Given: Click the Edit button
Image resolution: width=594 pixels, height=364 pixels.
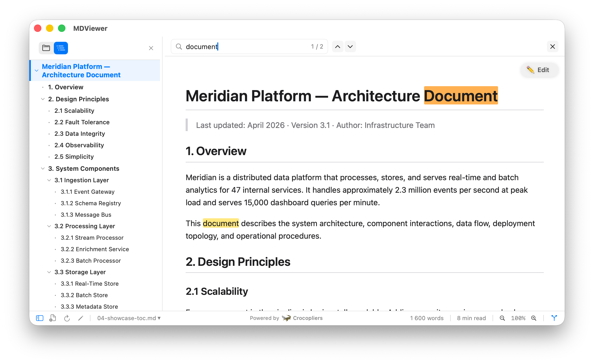Looking at the screenshot, I should click(539, 70).
